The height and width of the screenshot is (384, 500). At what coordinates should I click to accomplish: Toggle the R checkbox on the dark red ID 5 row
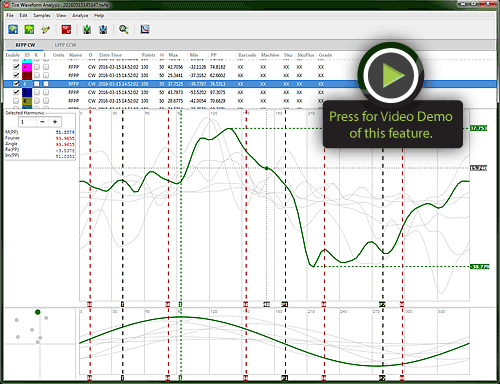pyautogui.click(x=37, y=75)
